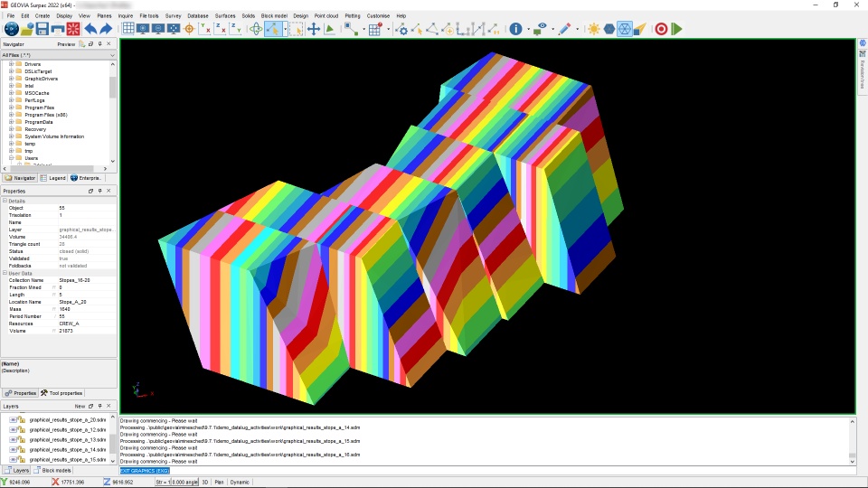The image size is (868, 488).
Task: Click the Plan button in status bar
Action: click(x=219, y=483)
